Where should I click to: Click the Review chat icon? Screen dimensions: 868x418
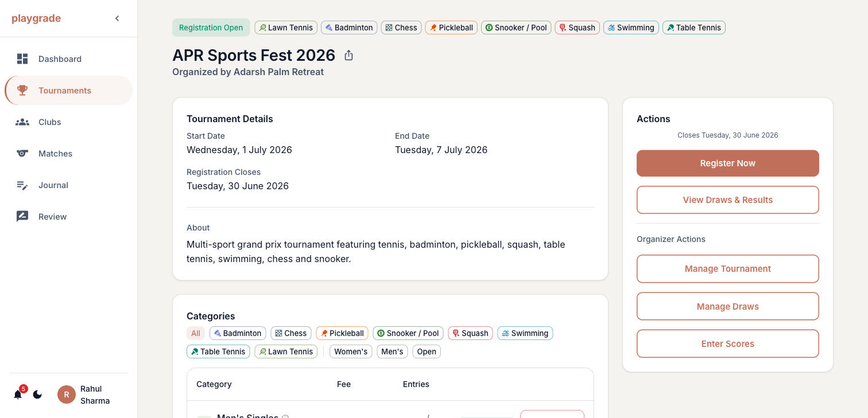22,216
